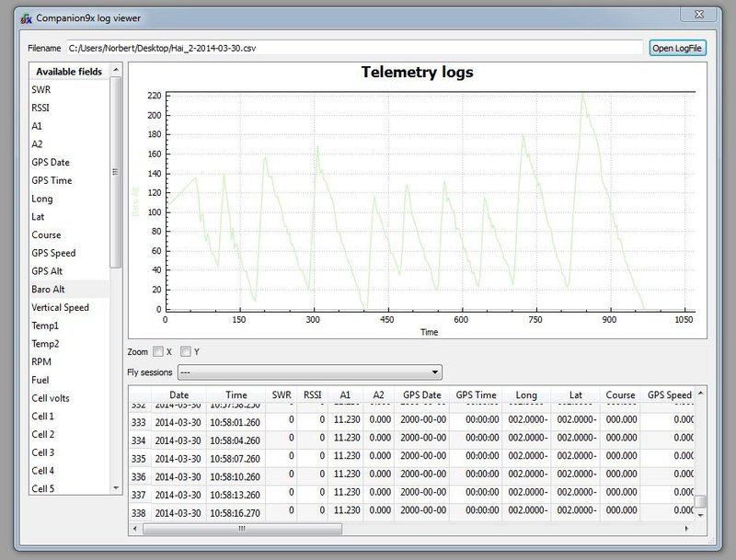Select table row number 335

(139, 459)
